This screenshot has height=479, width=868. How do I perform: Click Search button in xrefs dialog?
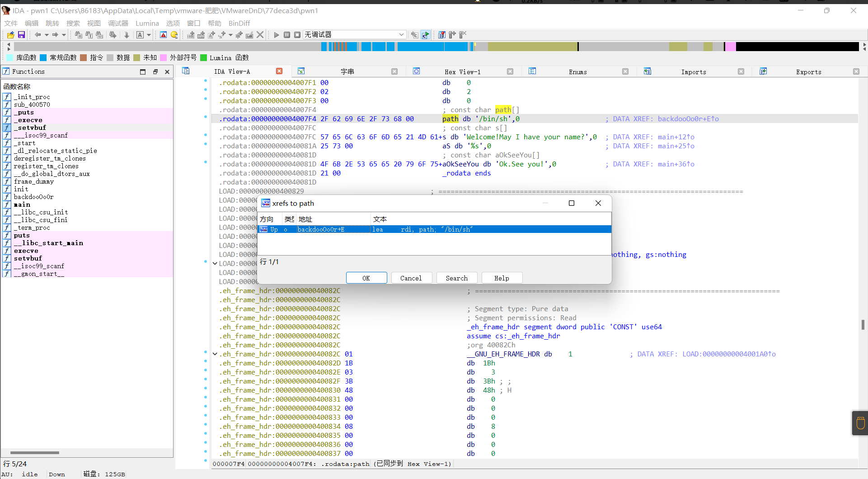[x=456, y=278]
